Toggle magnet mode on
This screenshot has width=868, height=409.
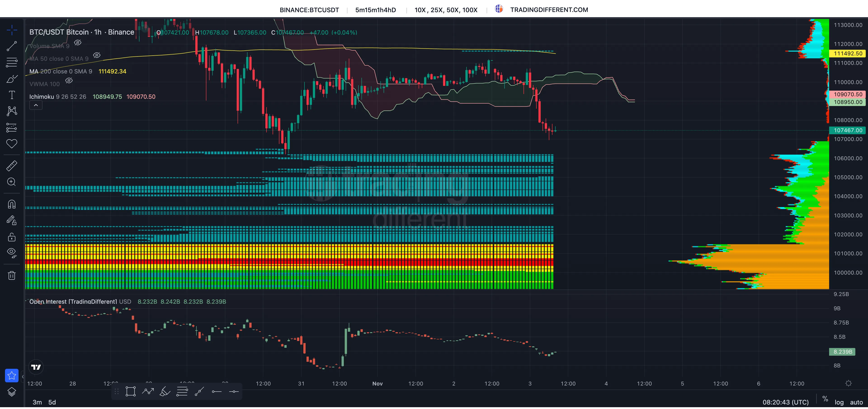point(12,204)
